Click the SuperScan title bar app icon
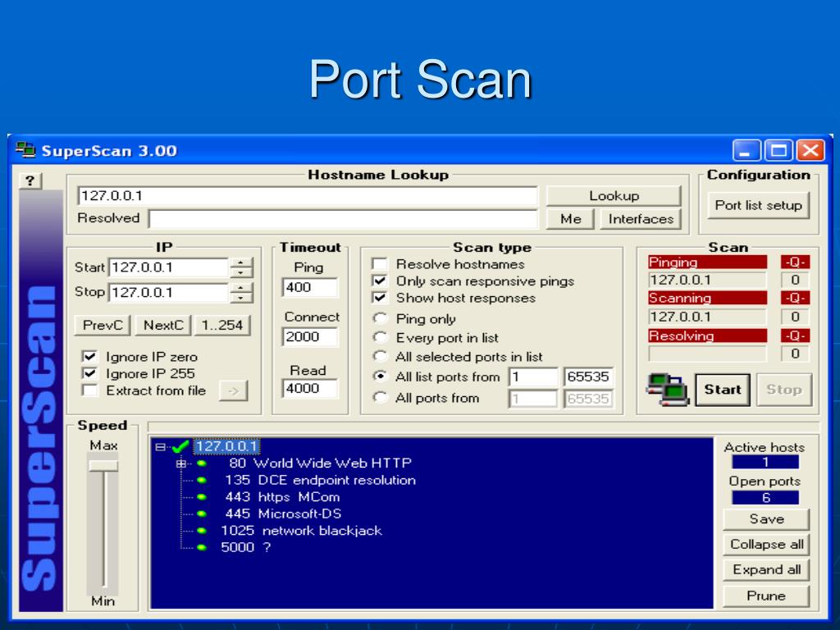 click(25, 150)
